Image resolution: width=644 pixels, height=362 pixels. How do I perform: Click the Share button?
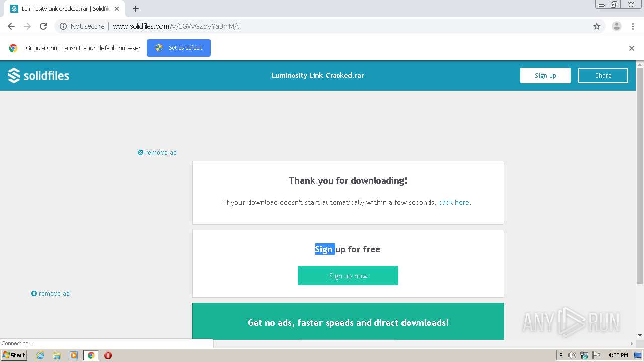pyautogui.click(x=603, y=75)
